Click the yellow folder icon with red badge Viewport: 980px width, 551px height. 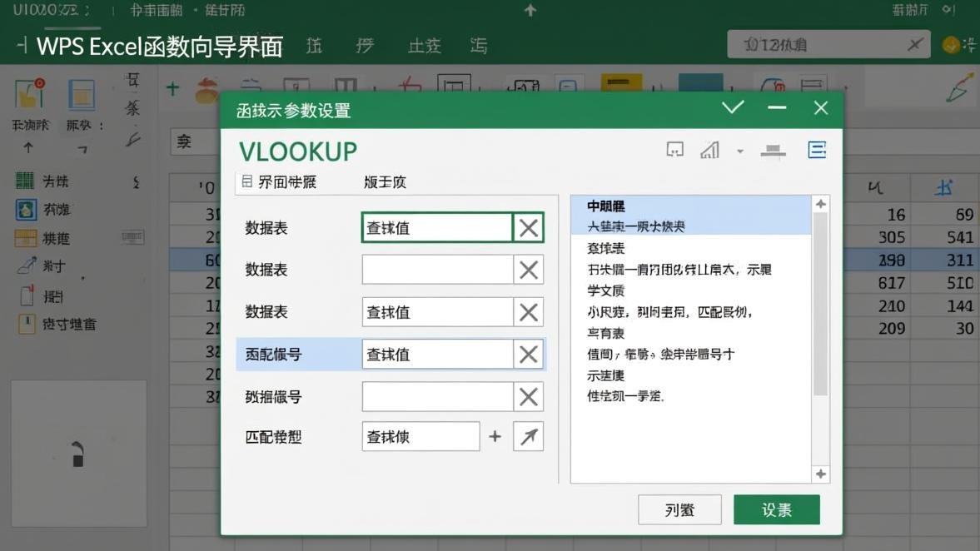[x=29, y=94]
